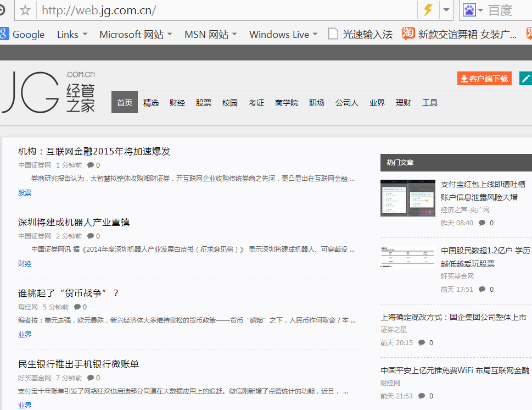532x410 pixels.
Task: Open article 机构：互联网金融2015年将加速爆发
Action: (x=94, y=151)
